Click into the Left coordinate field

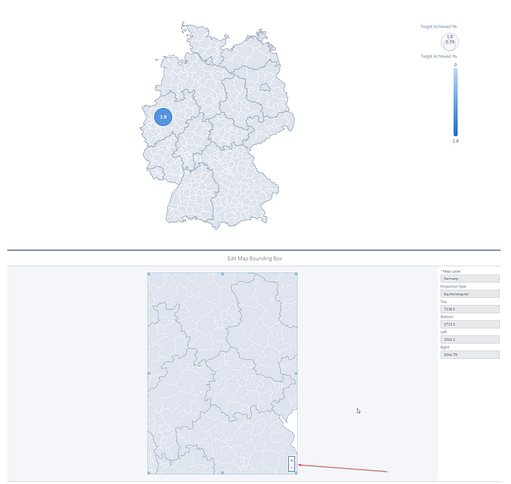(470, 339)
